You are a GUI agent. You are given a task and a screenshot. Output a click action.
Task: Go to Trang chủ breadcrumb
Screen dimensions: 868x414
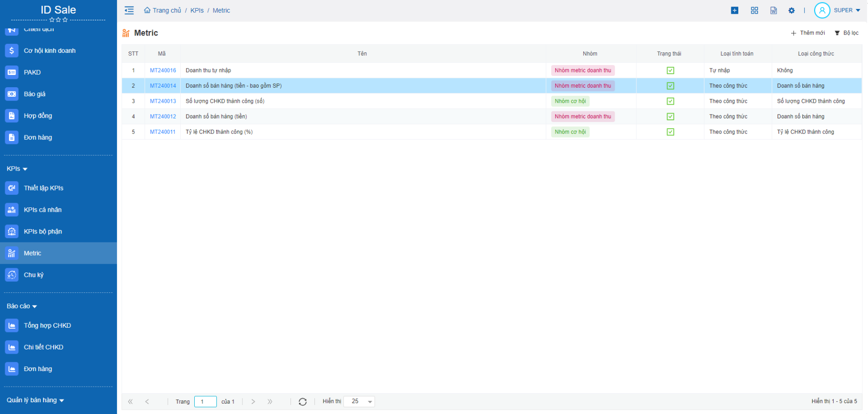(x=166, y=10)
